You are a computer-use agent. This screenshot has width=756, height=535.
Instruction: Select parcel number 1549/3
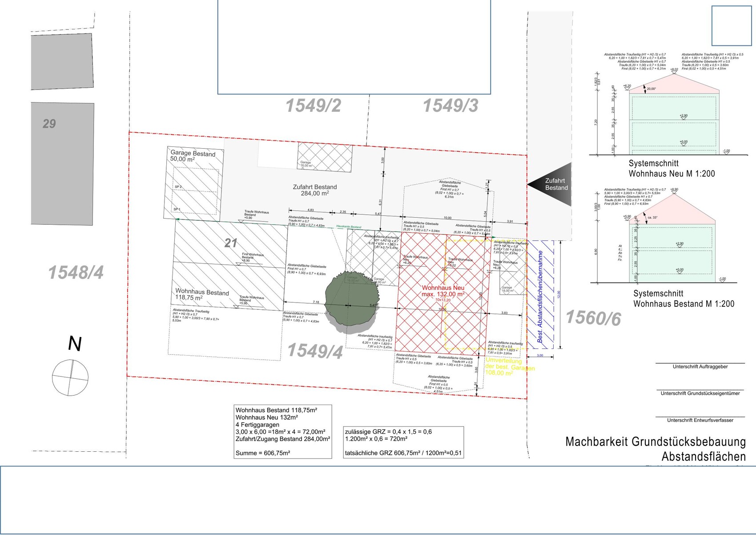(x=450, y=106)
